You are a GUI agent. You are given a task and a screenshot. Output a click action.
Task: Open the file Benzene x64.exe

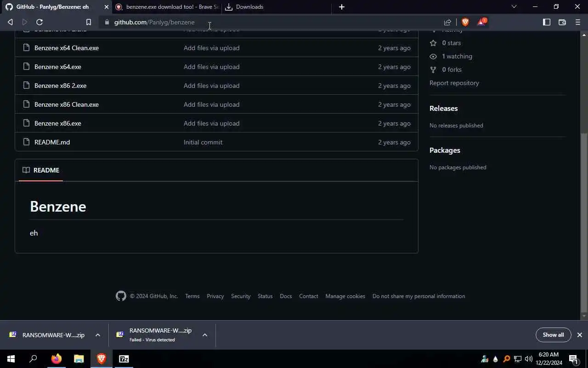[x=58, y=67]
